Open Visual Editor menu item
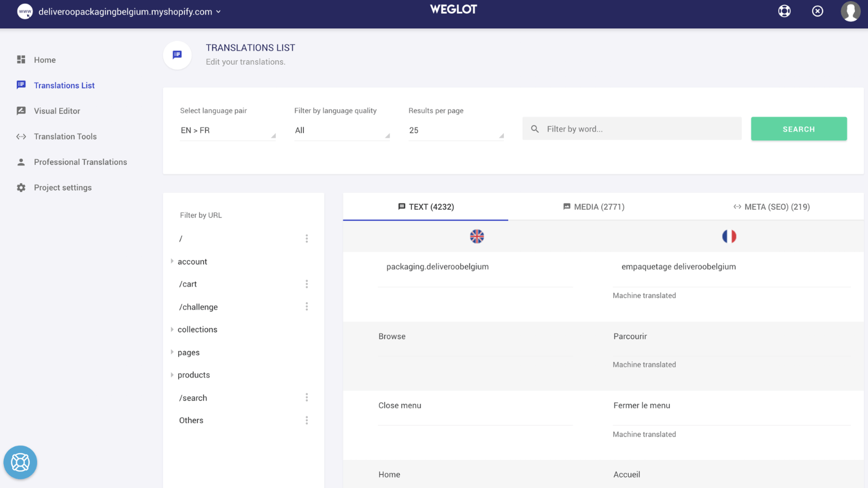868x488 pixels. tap(57, 111)
